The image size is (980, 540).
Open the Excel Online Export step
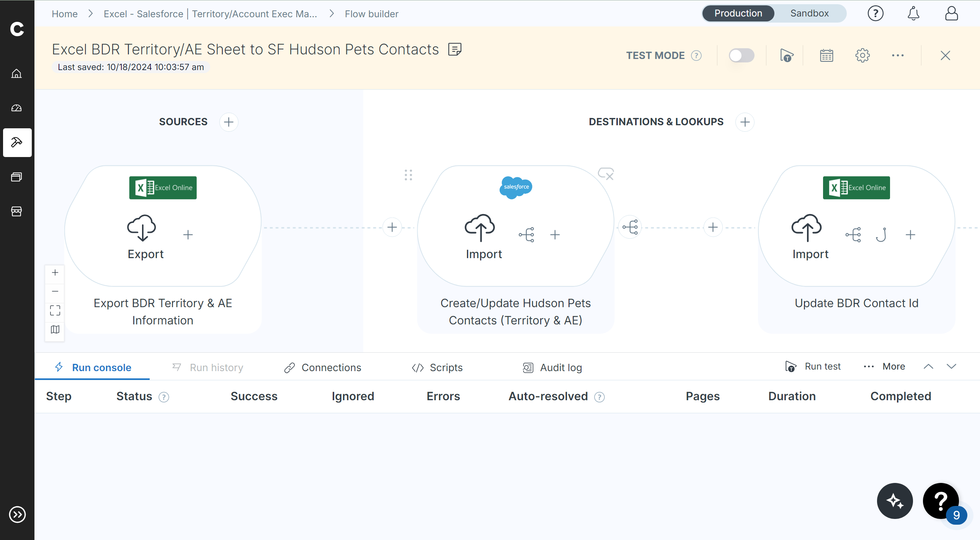pyautogui.click(x=142, y=227)
